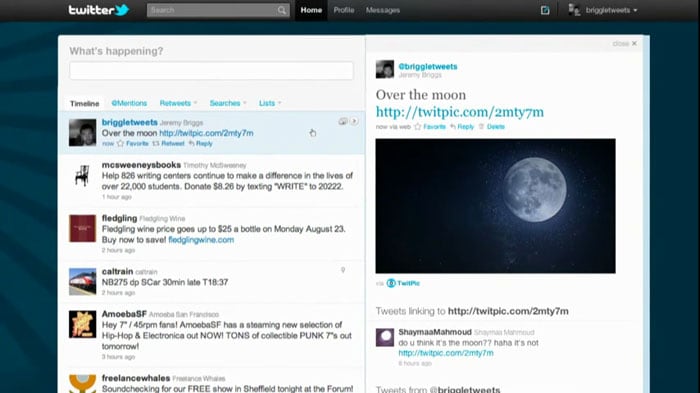Click '1 hour ago' timestamp on mcsweeneysbooks tweet
The width and height of the screenshot is (700, 393).
[117, 197]
